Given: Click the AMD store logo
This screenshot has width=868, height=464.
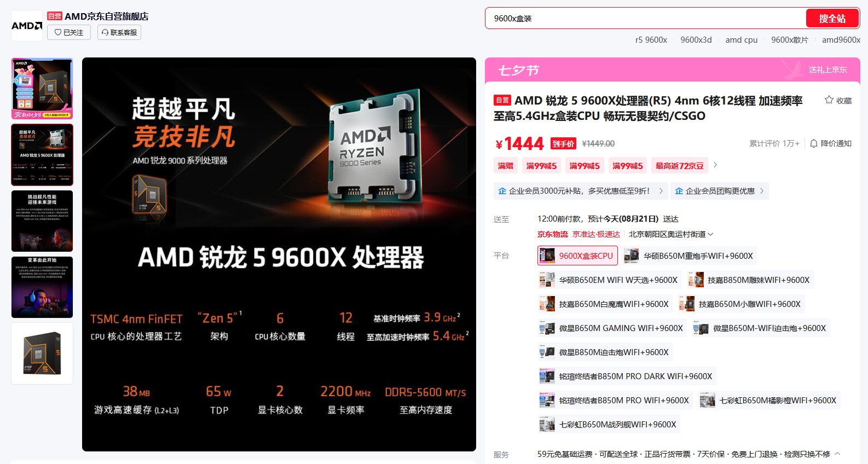Looking at the screenshot, I should tap(27, 26).
